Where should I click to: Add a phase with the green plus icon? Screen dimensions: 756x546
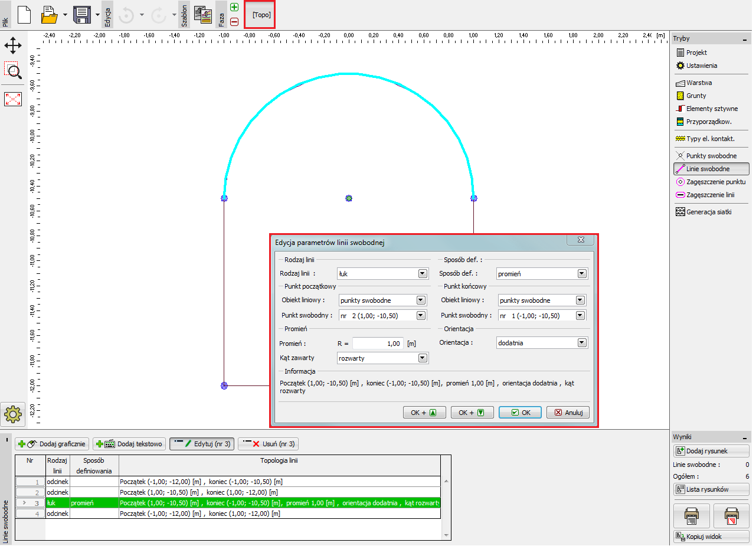click(234, 8)
